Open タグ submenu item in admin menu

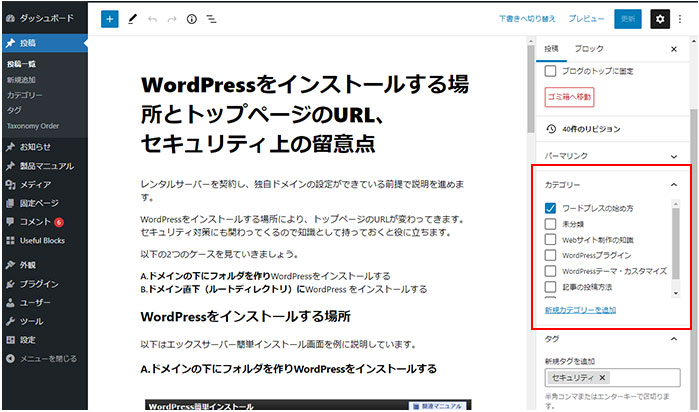pyautogui.click(x=14, y=110)
